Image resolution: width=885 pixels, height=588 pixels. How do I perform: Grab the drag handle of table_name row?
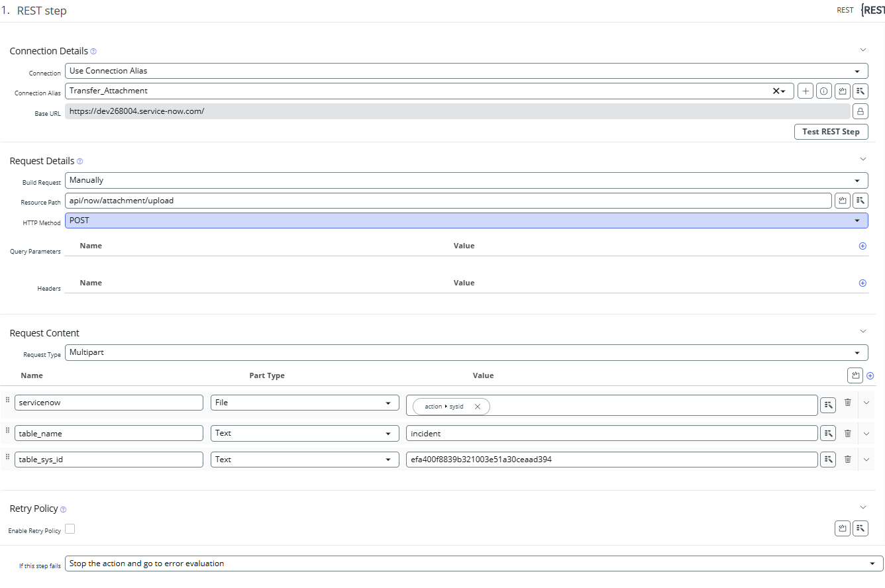coord(7,430)
